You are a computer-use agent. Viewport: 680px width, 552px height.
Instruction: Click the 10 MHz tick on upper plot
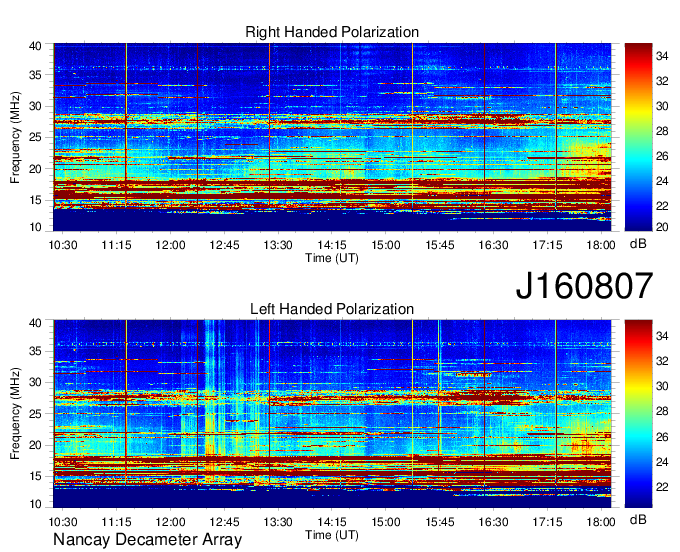point(35,227)
